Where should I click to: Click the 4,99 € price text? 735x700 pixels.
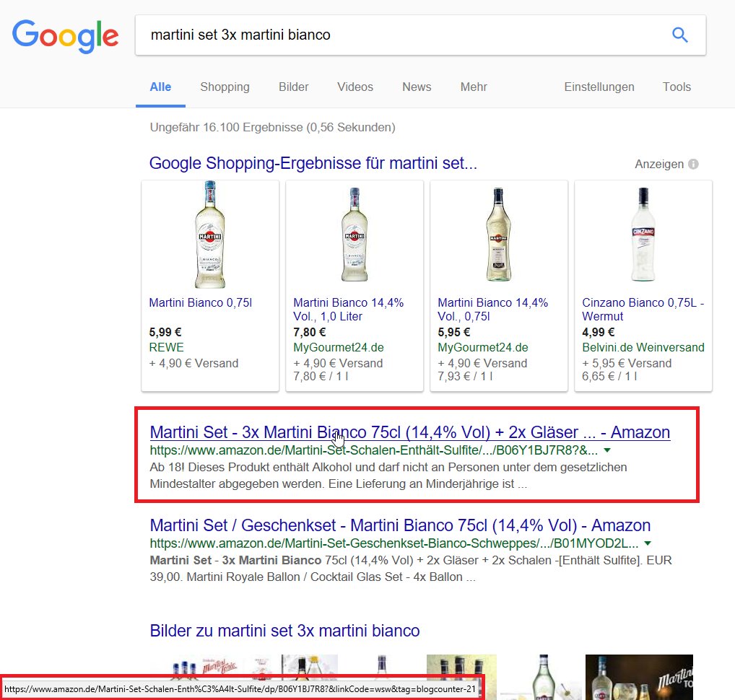coord(598,332)
